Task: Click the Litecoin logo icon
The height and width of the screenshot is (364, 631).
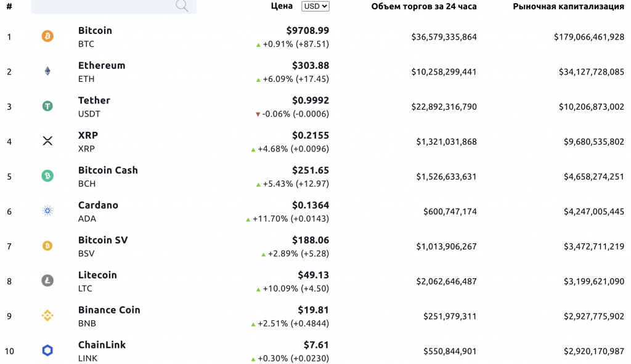Action: [x=47, y=281]
